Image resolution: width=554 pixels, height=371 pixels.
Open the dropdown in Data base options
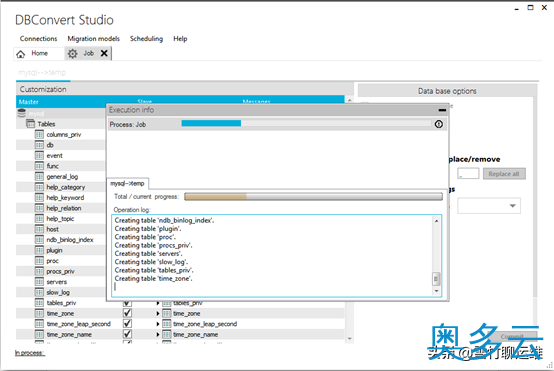tap(489, 206)
